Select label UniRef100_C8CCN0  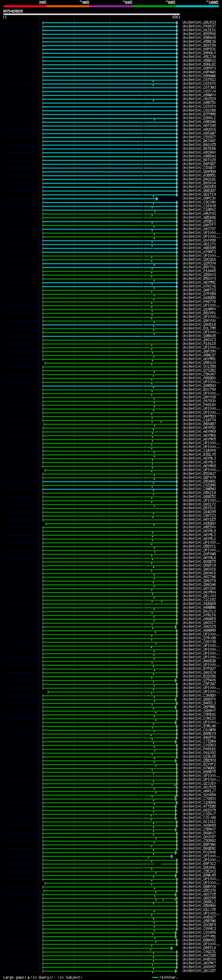coord(199,202)
